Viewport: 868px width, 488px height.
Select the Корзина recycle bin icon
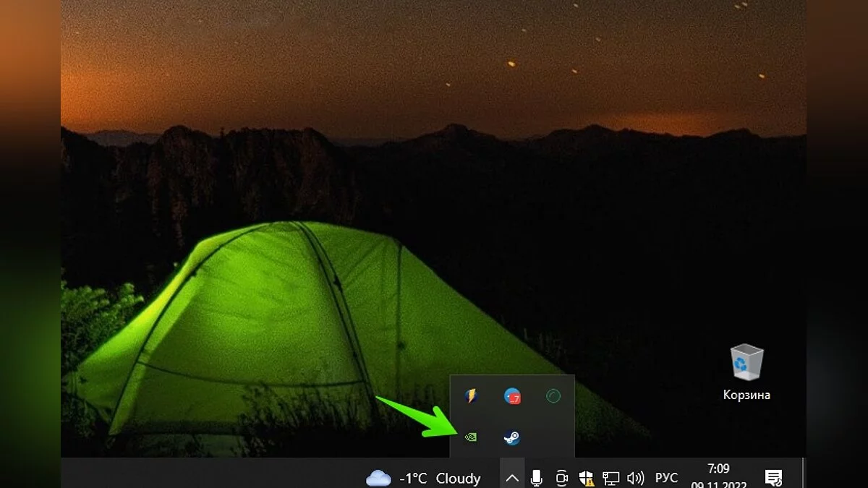click(746, 372)
